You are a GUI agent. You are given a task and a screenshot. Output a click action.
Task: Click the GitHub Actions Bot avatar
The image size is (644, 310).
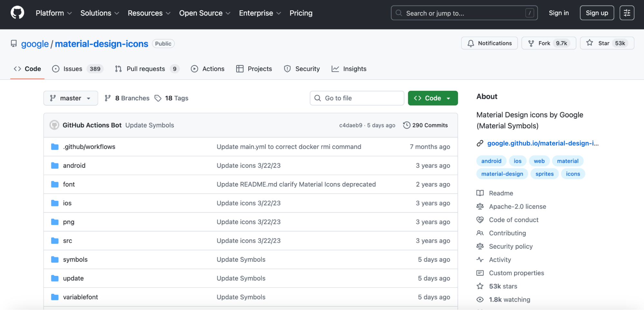click(x=54, y=125)
